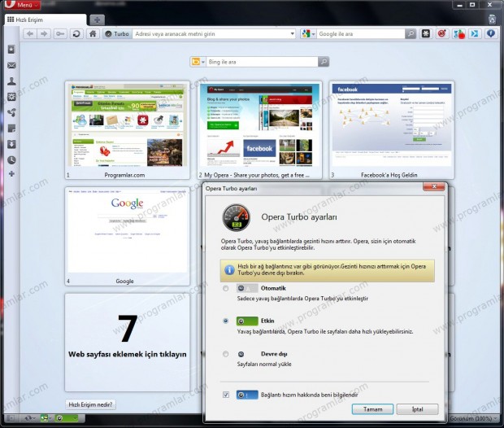504x428 pixels.
Task: Focus the Bing ile ara field
Action: [x=262, y=62]
